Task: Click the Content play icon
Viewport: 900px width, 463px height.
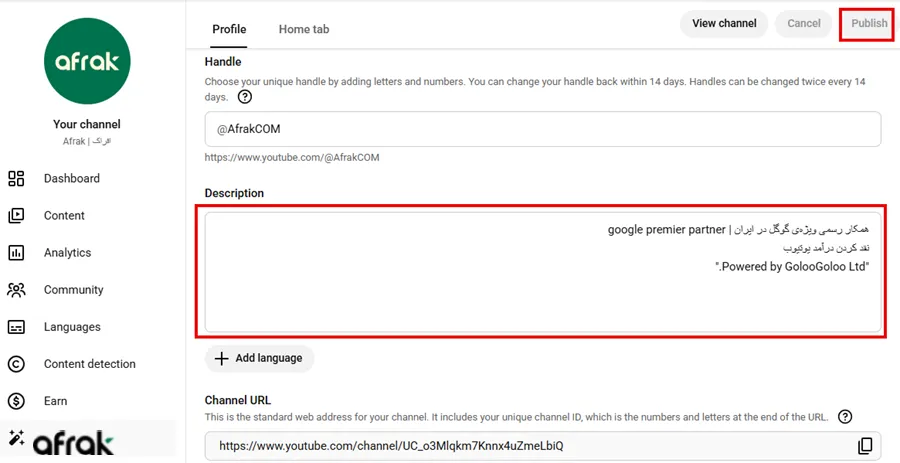Action: coord(16,216)
